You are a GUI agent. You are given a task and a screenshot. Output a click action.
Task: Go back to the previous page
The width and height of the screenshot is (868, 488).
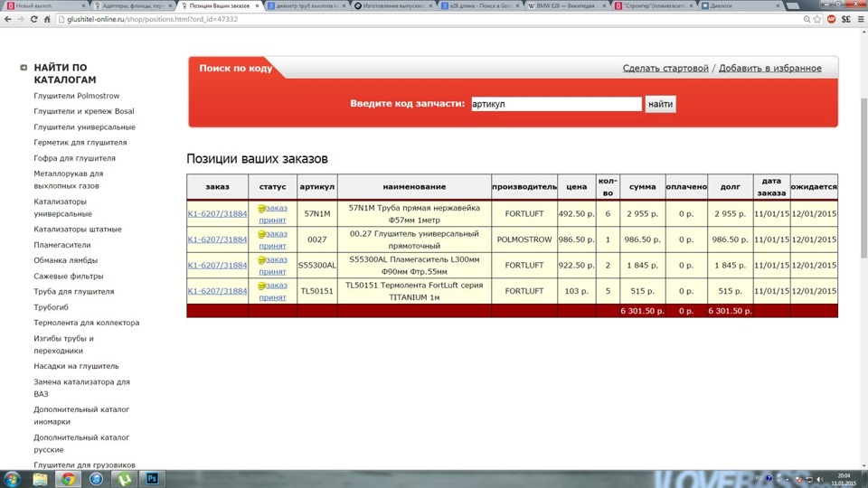tap(8, 19)
